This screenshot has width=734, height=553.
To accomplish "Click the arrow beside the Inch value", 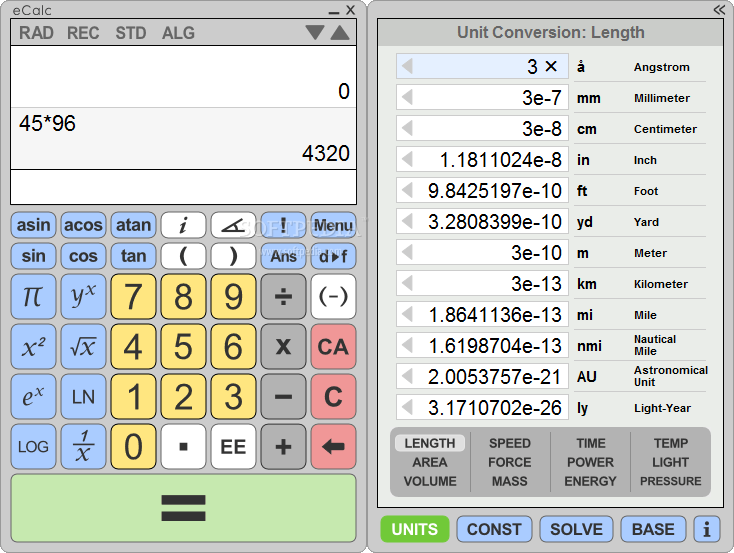I will click(x=407, y=159).
